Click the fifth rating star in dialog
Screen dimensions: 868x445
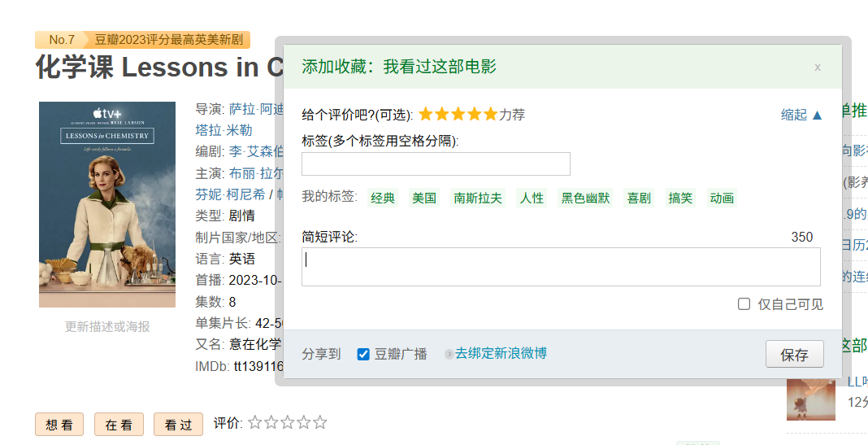click(x=490, y=114)
